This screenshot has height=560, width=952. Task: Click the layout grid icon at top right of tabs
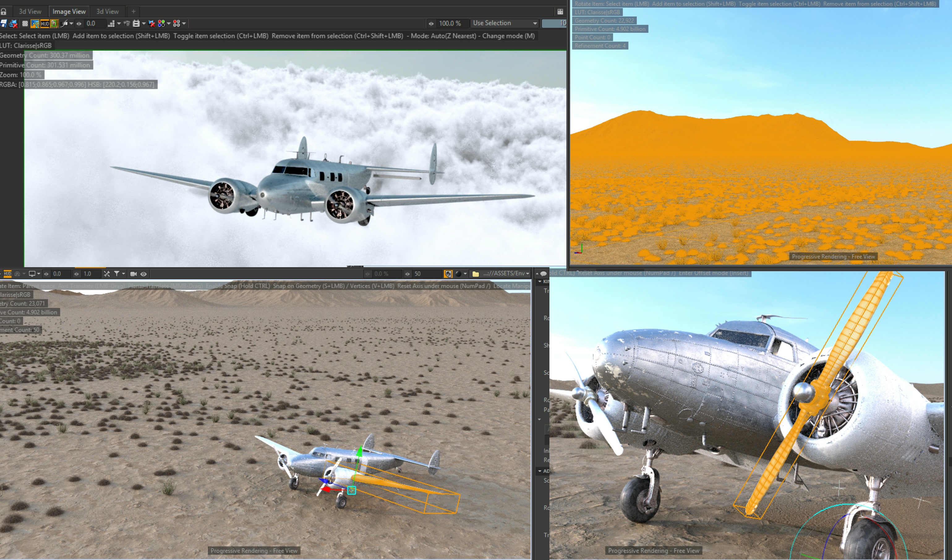560,12
